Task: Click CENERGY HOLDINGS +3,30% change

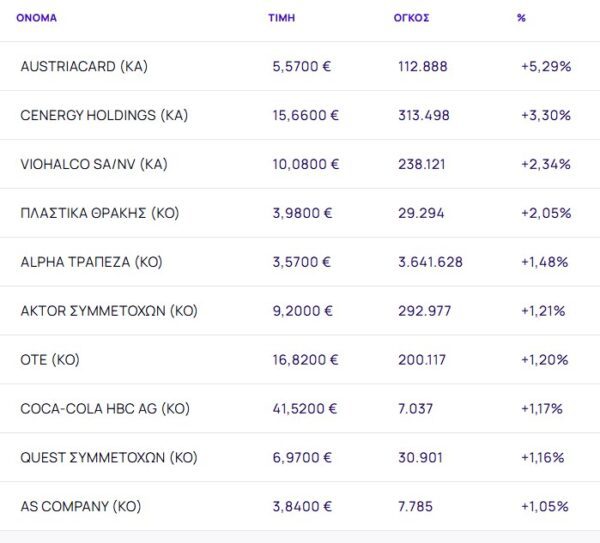Action: coord(545,115)
